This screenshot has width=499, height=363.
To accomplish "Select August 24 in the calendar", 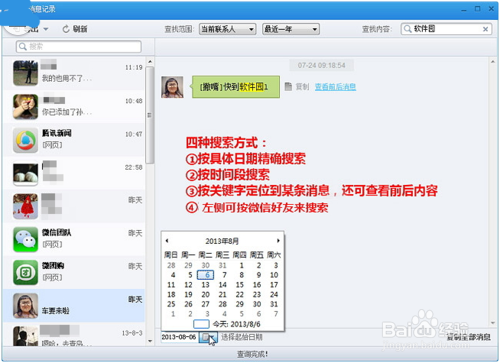I will click(x=274, y=294).
